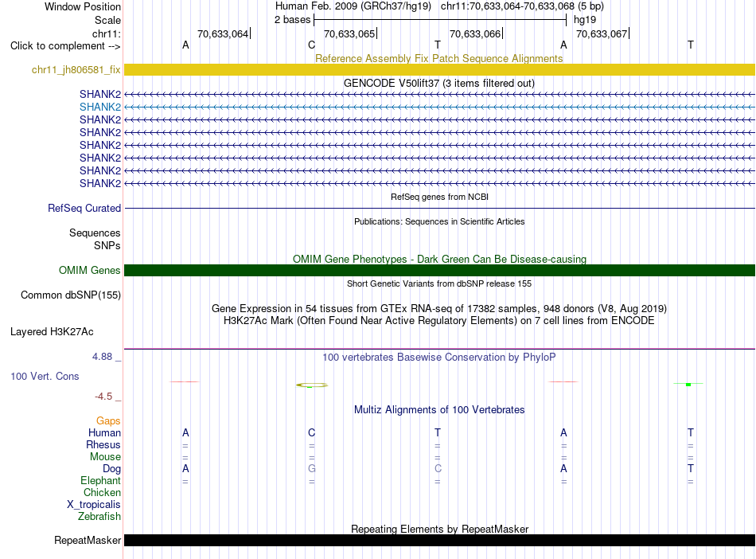Click the GENCODE V50lift37 track title
This screenshot has height=559, width=756.
coord(438,83)
